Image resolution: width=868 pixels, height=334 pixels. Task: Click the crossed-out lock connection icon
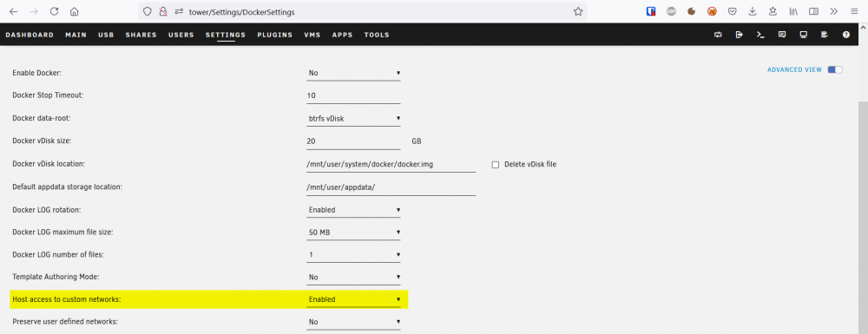pyautogui.click(x=163, y=11)
